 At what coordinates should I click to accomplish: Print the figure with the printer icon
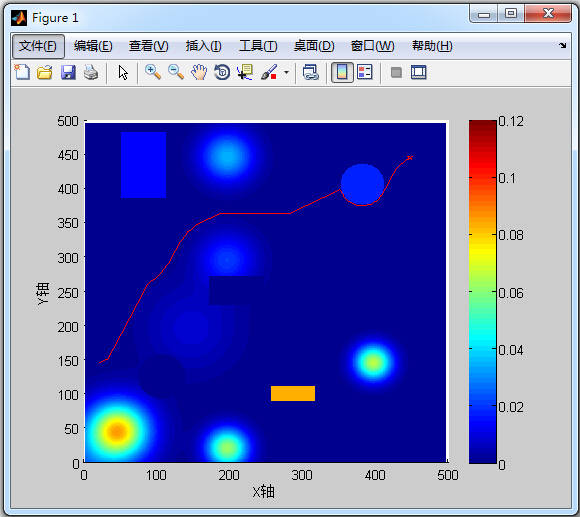point(91,72)
